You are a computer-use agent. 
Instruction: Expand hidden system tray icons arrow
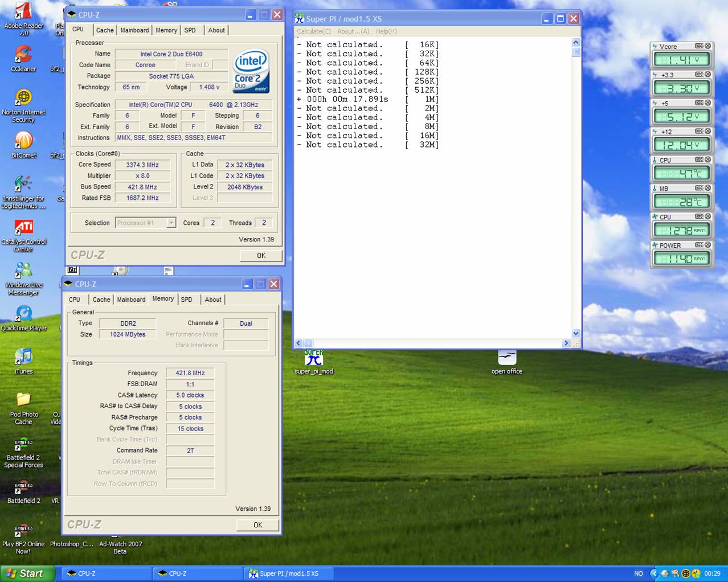[x=654, y=573]
